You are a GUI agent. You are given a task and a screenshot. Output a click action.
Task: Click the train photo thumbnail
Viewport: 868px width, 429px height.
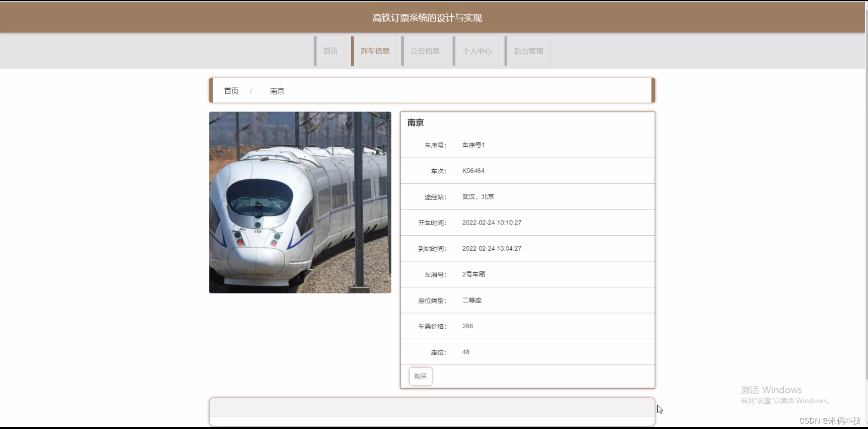300,202
